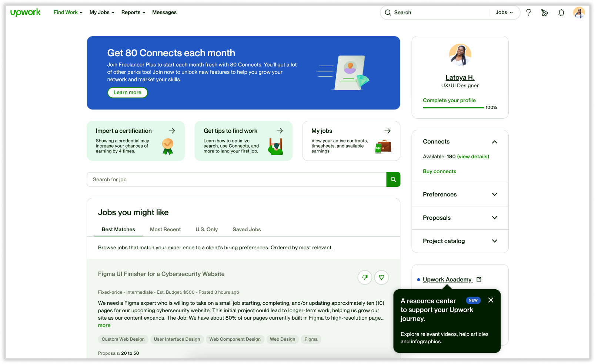Open the Find Work menu
595x364 pixels.
click(x=68, y=13)
